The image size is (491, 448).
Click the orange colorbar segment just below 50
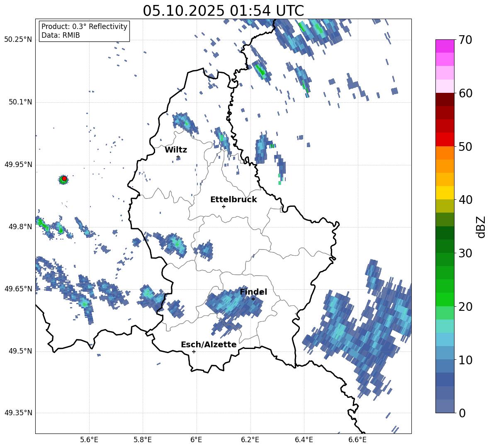pos(445,153)
